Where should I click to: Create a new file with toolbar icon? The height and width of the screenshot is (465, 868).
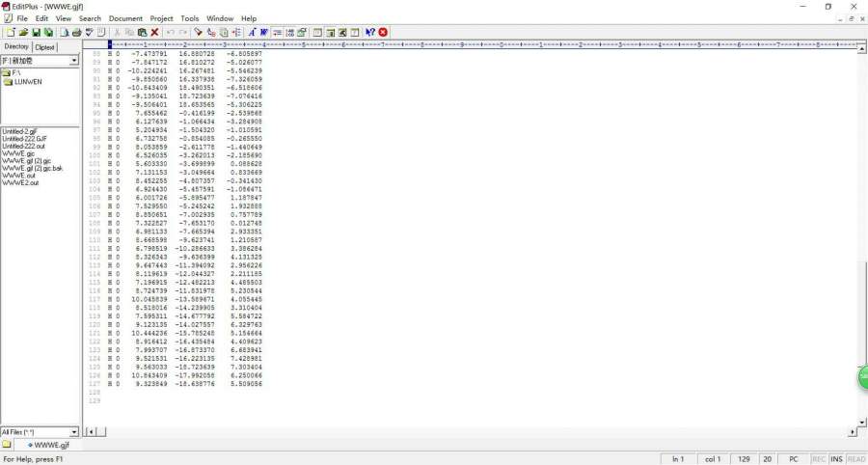[x=11, y=32]
